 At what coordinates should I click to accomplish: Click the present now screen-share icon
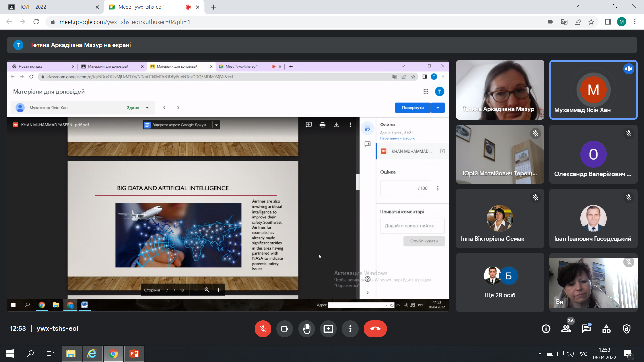coord(328,329)
